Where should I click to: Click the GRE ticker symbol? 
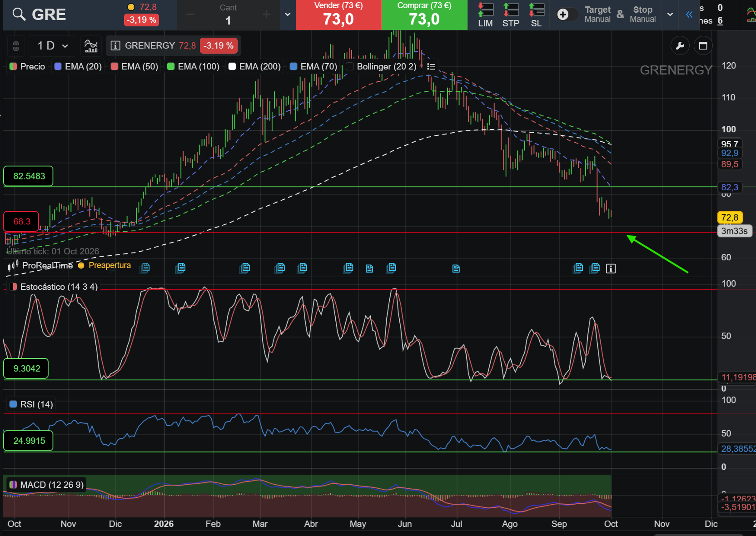point(49,15)
